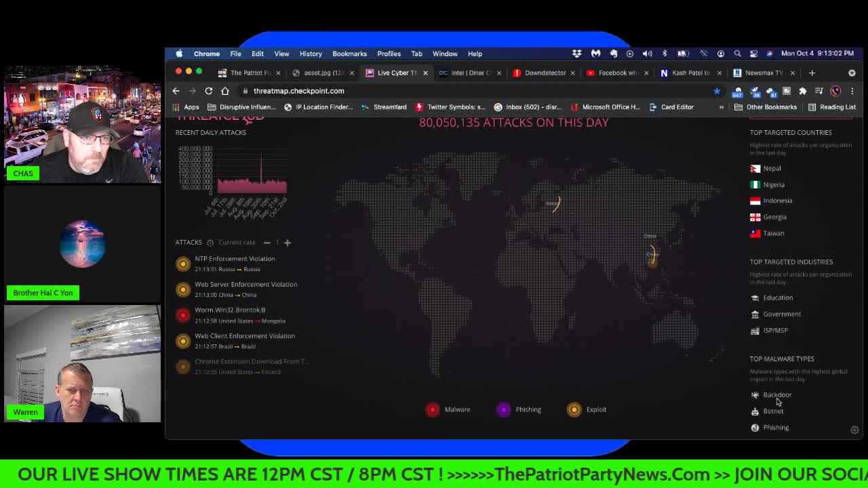Open the Chrome extensions puzzle icon

coord(803,91)
